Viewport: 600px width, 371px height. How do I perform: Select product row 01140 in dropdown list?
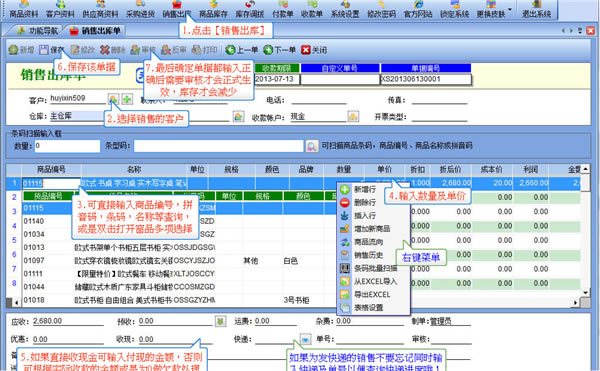tap(119, 221)
